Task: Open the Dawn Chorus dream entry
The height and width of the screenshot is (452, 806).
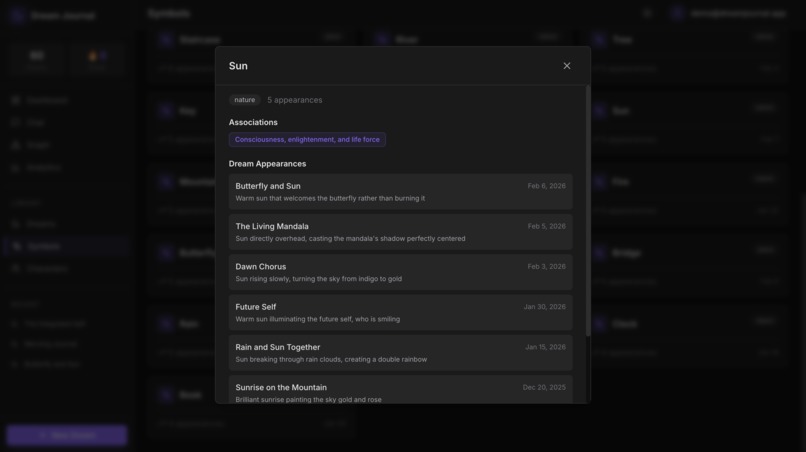Action: click(x=400, y=272)
